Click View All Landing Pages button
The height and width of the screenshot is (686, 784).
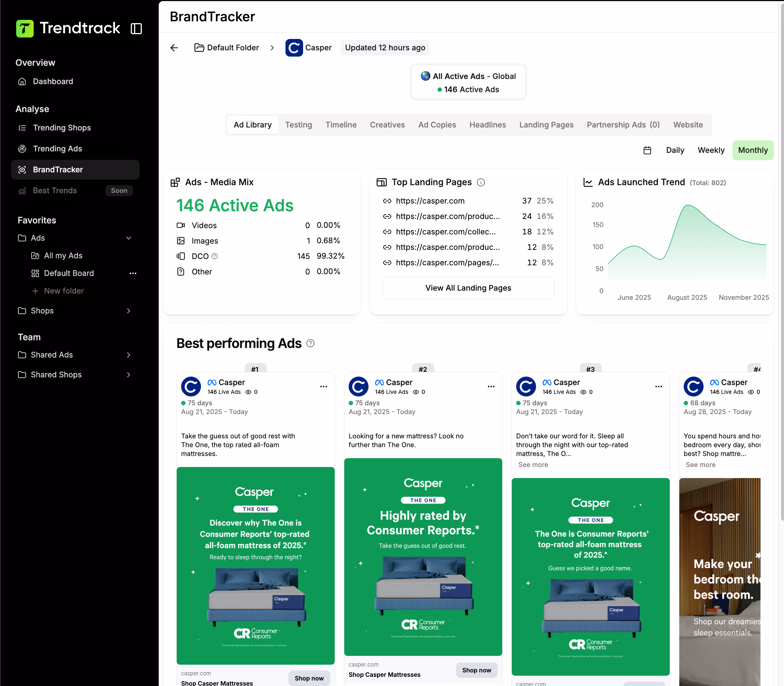click(468, 288)
